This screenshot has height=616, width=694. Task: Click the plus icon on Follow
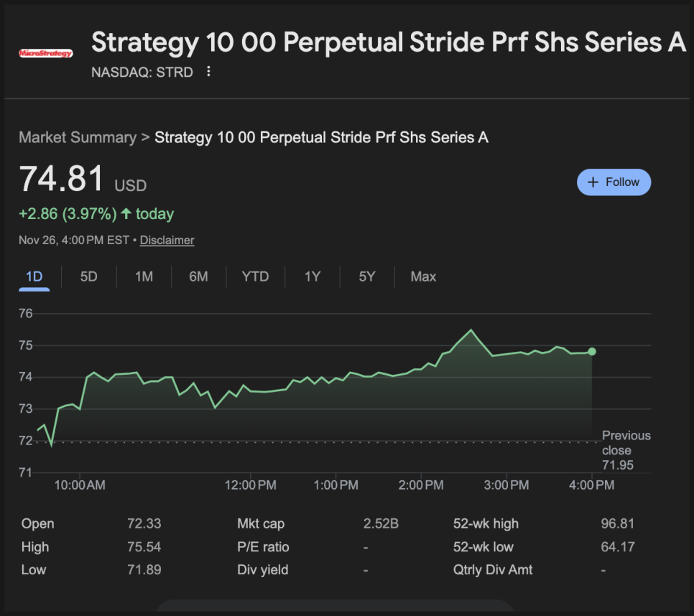[593, 182]
